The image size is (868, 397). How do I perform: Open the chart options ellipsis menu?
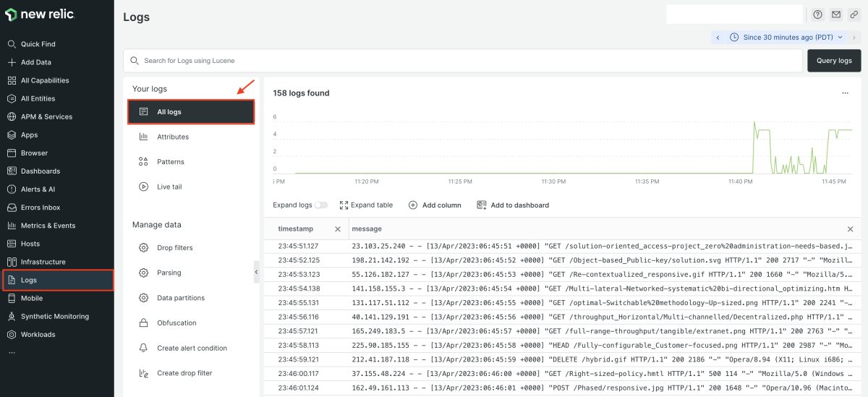pos(845,93)
